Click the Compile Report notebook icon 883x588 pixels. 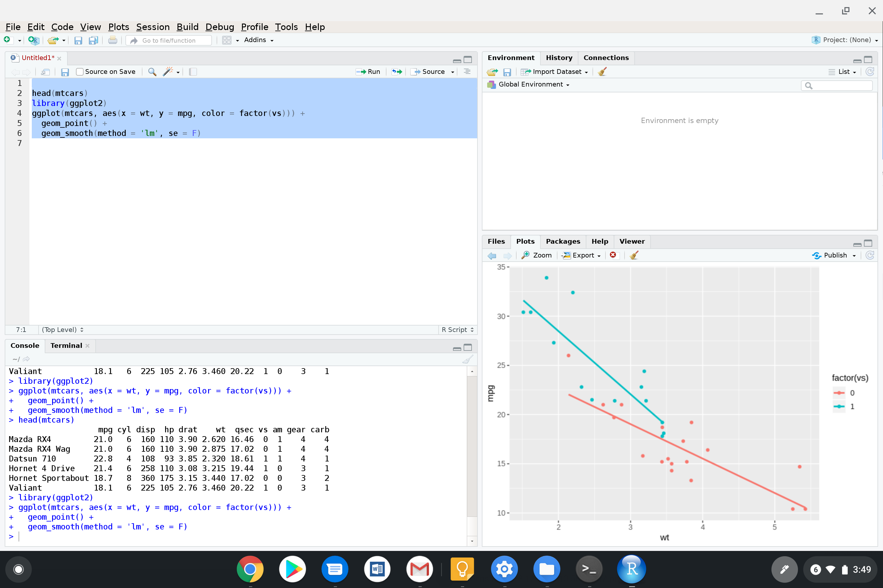click(193, 72)
